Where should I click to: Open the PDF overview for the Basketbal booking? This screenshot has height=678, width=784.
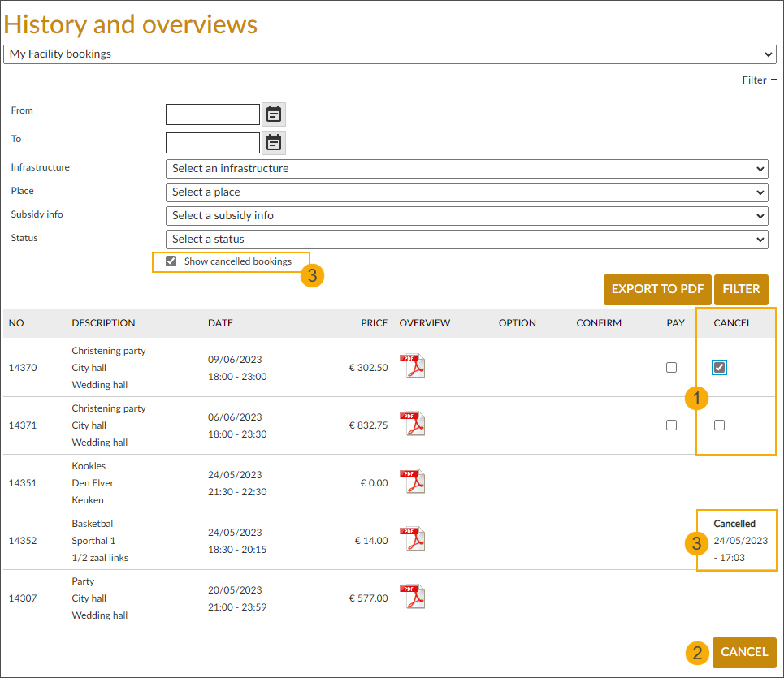tap(413, 538)
